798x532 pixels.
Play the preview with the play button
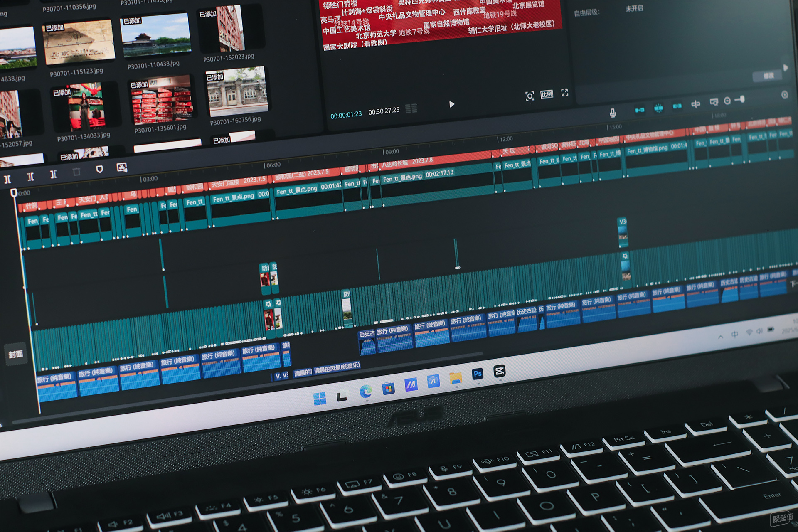[452, 104]
